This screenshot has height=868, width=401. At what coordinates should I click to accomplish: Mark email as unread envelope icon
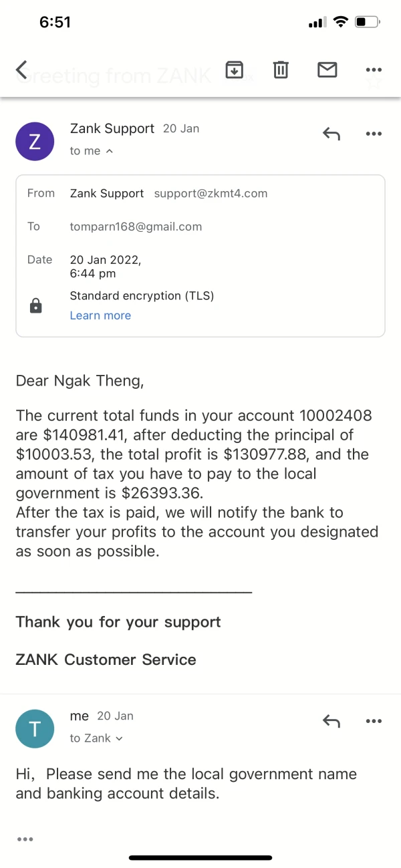point(327,69)
